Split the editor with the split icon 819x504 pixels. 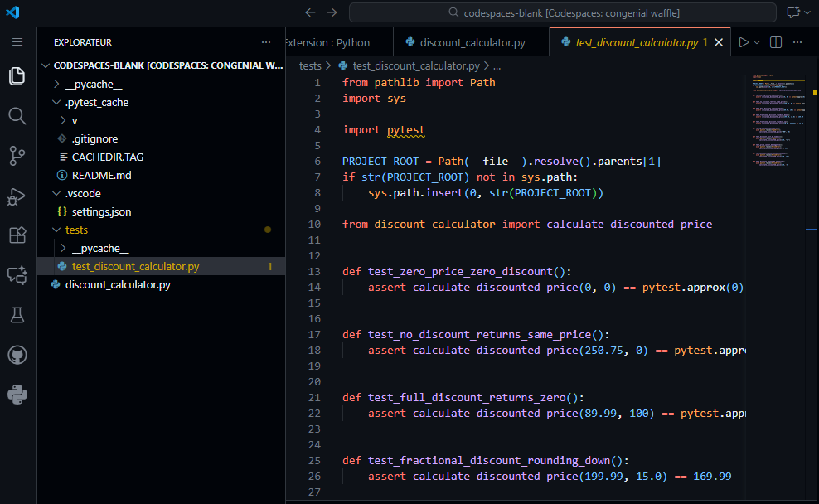click(774, 41)
